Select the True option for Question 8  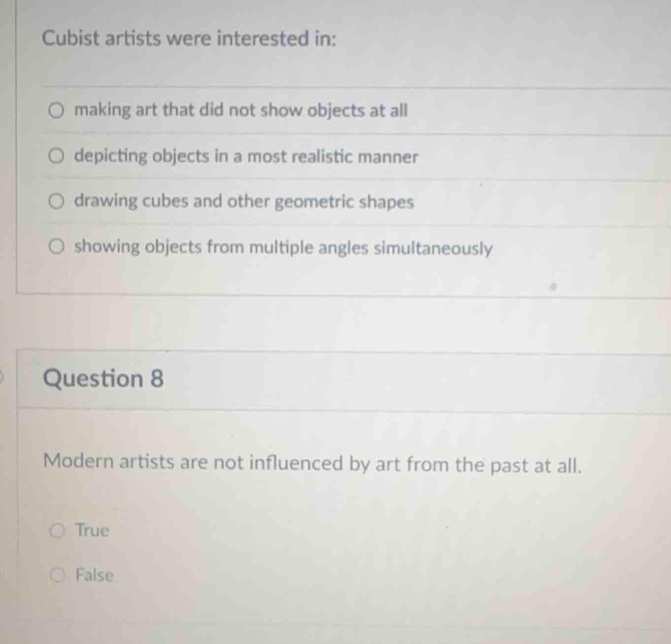pyautogui.click(x=58, y=531)
